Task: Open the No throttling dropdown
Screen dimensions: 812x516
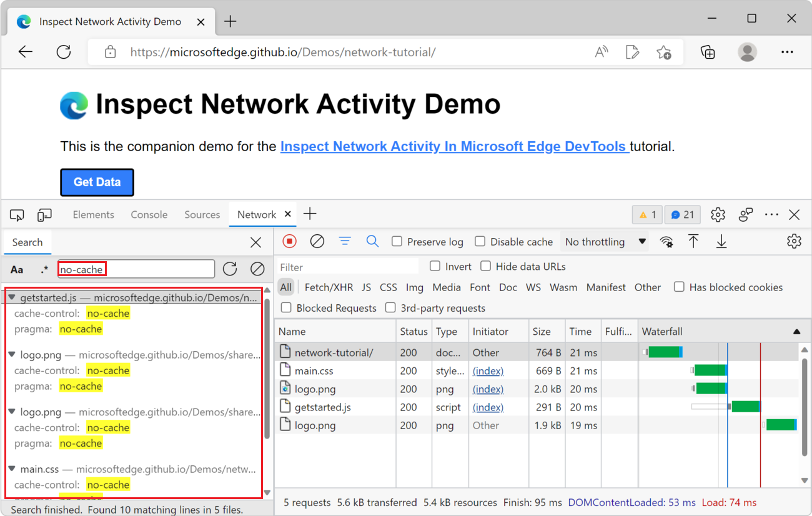Action: (x=603, y=241)
